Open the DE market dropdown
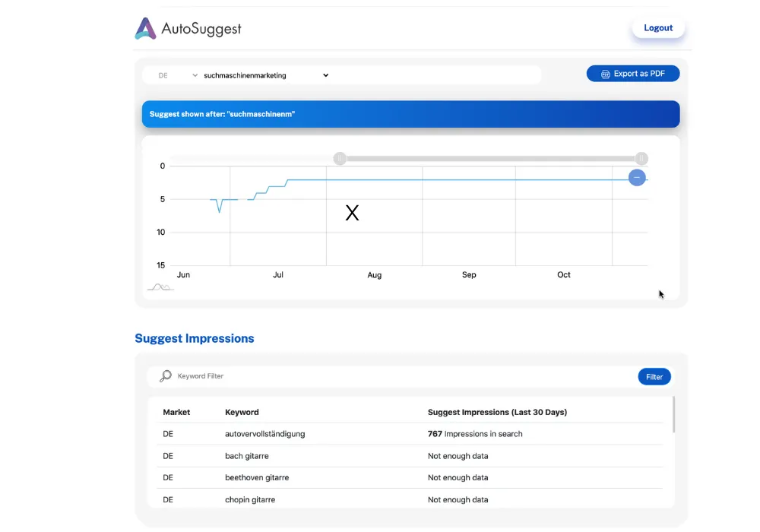This screenshot has height=532, width=760. 177,75
